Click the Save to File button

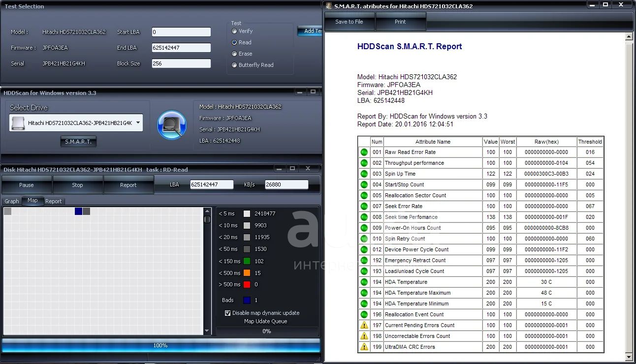pyautogui.click(x=349, y=22)
